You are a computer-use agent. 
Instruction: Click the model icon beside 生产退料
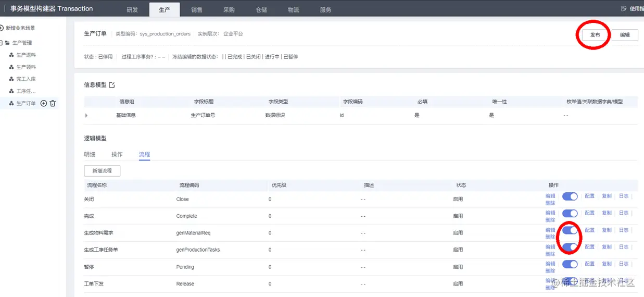tap(11, 55)
